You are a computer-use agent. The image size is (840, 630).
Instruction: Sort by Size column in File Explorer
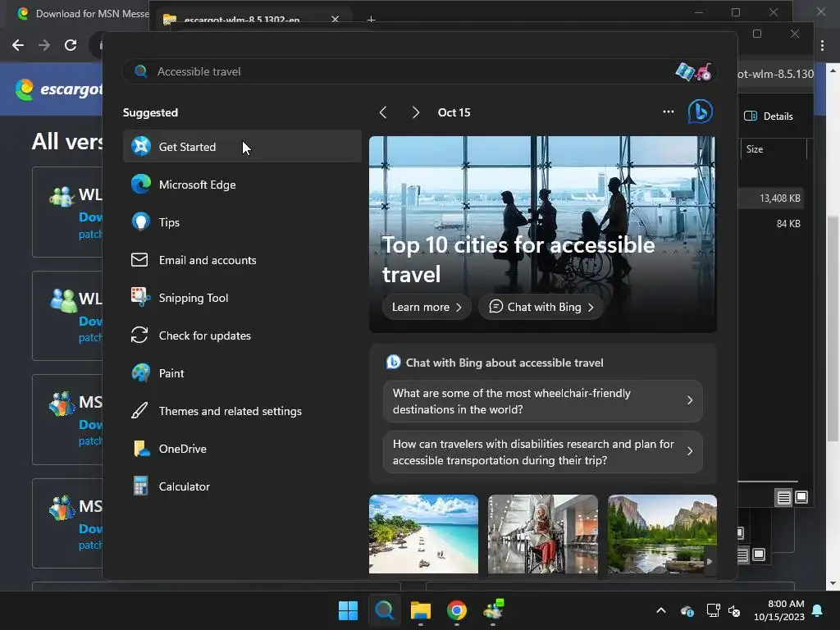pyautogui.click(x=773, y=149)
